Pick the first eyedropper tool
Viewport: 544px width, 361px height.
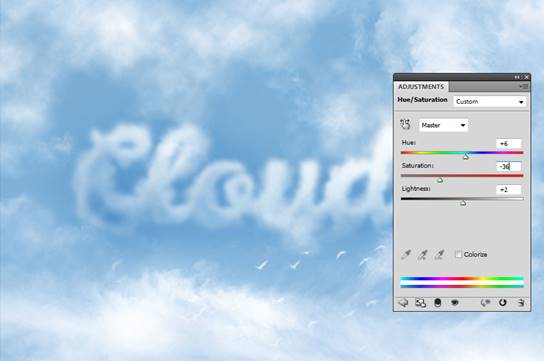[x=406, y=255]
